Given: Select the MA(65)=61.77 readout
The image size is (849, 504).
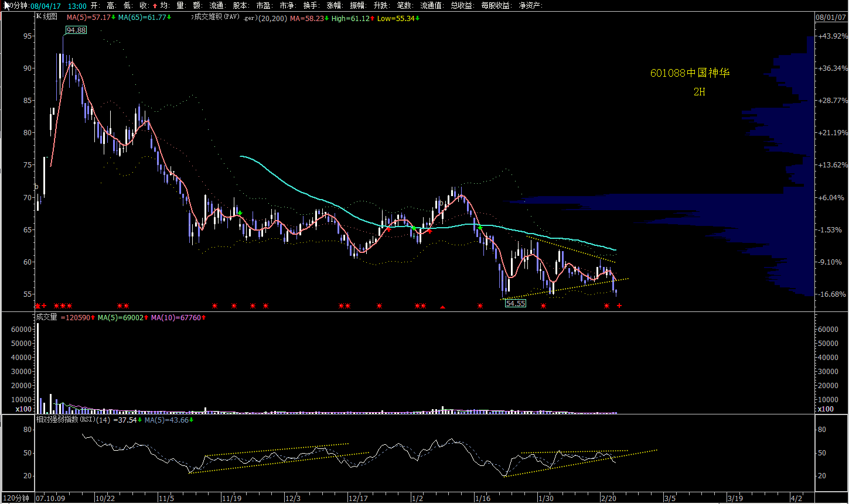Looking at the screenshot, I should 144,18.
